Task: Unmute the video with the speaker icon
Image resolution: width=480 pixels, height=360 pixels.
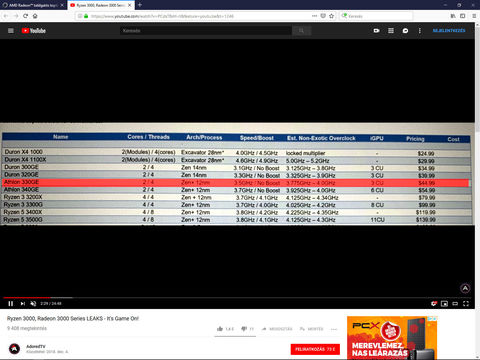Action: tap(33, 304)
